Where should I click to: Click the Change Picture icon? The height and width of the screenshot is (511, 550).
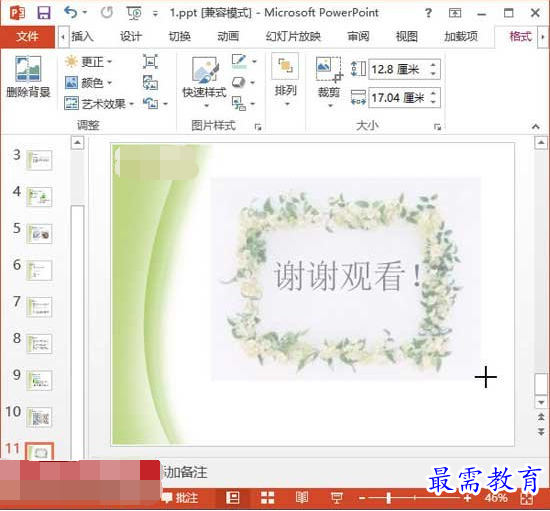point(150,83)
